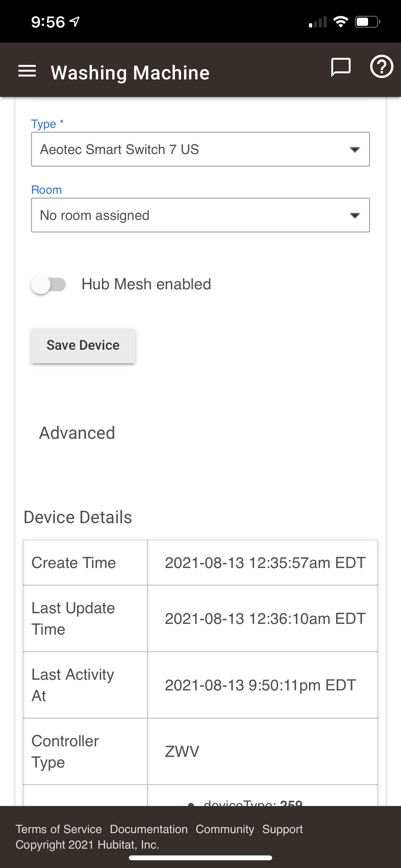Open the Terms of Service link

click(x=59, y=829)
